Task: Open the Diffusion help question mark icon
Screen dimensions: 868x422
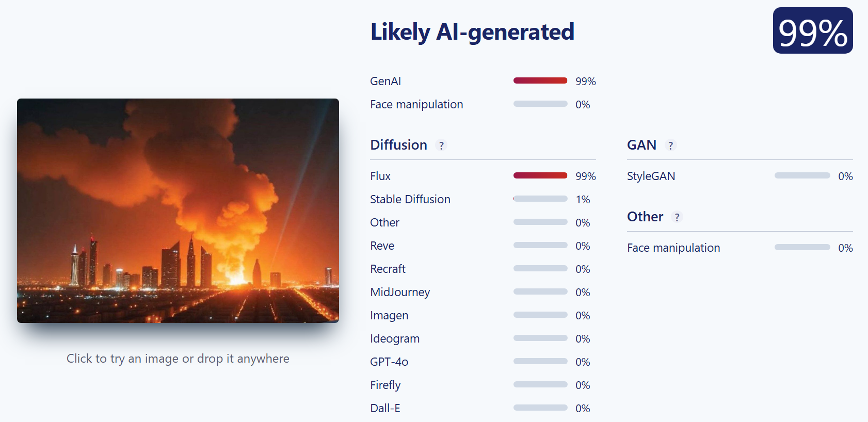Action: (441, 145)
